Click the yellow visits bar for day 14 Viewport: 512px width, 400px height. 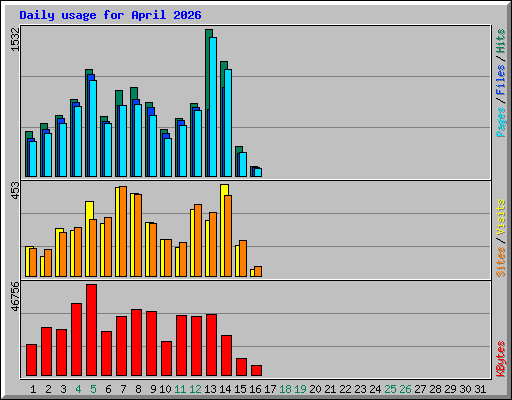pos(223,230)
